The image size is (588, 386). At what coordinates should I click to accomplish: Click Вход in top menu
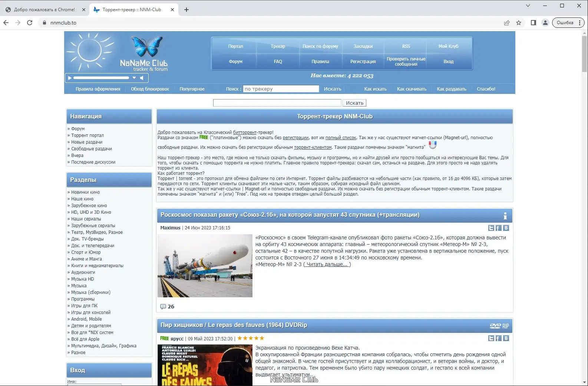[449, 62]
